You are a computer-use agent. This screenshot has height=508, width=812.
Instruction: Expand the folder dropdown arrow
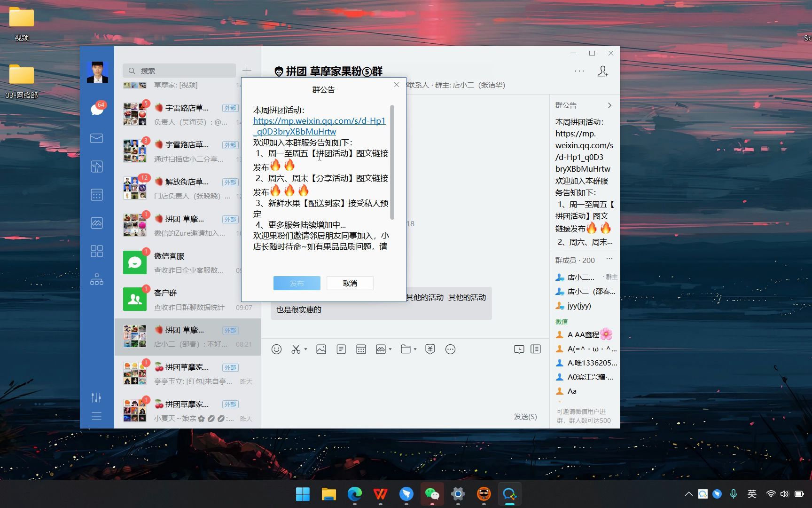pos(415,349)
